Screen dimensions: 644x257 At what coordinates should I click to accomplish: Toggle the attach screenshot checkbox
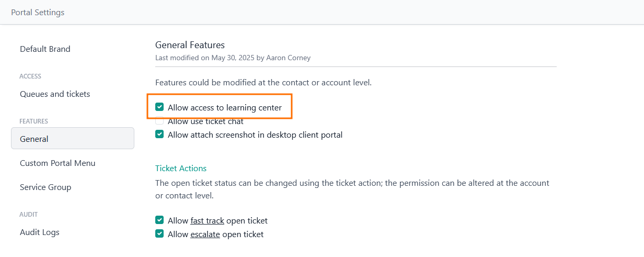tap(160, 135)
